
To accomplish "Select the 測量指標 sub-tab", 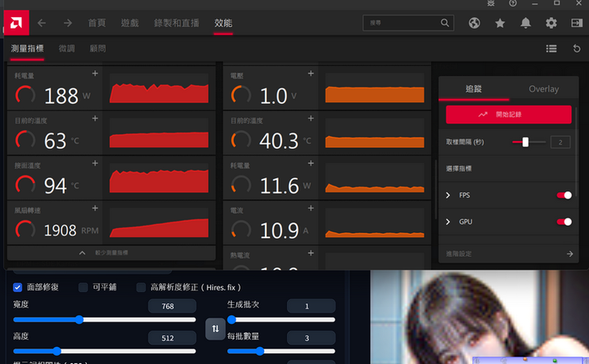I will 27,48.
